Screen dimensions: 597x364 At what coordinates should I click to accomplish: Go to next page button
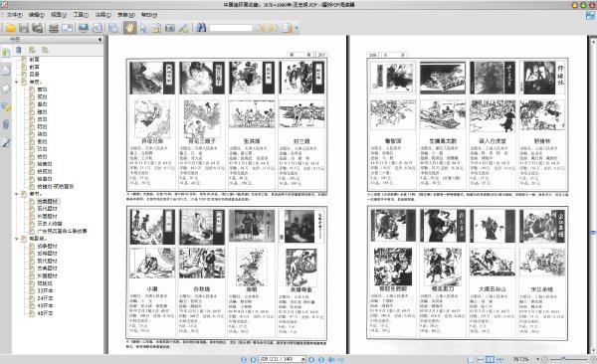tap(311, 359)
